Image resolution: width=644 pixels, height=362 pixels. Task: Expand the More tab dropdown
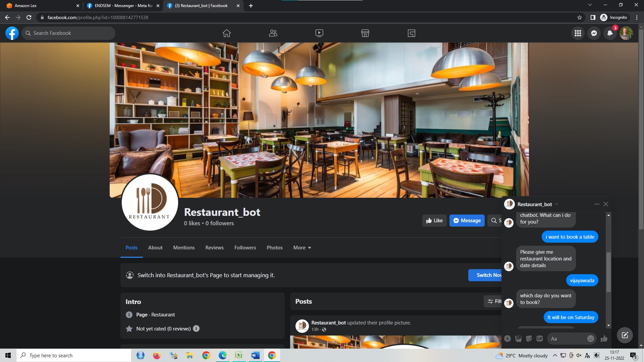[302, 248]
